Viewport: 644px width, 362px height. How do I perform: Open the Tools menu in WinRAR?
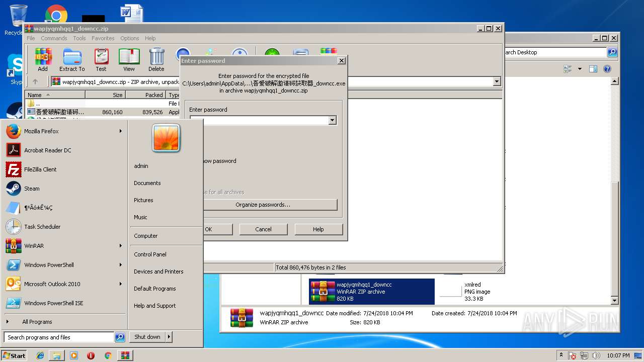[79, 38]
